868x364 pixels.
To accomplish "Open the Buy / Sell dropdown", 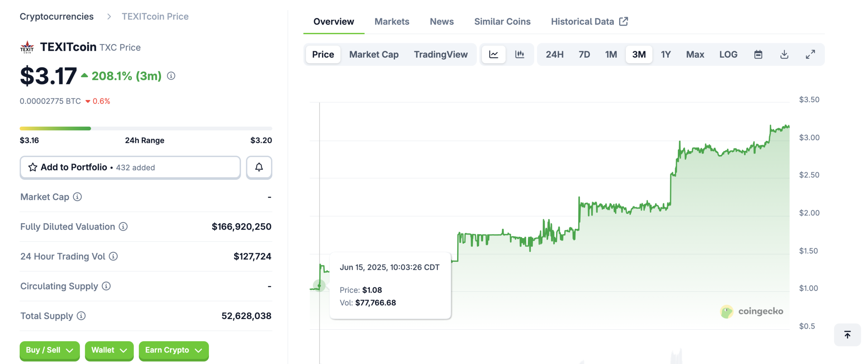I will pos(50,350).
